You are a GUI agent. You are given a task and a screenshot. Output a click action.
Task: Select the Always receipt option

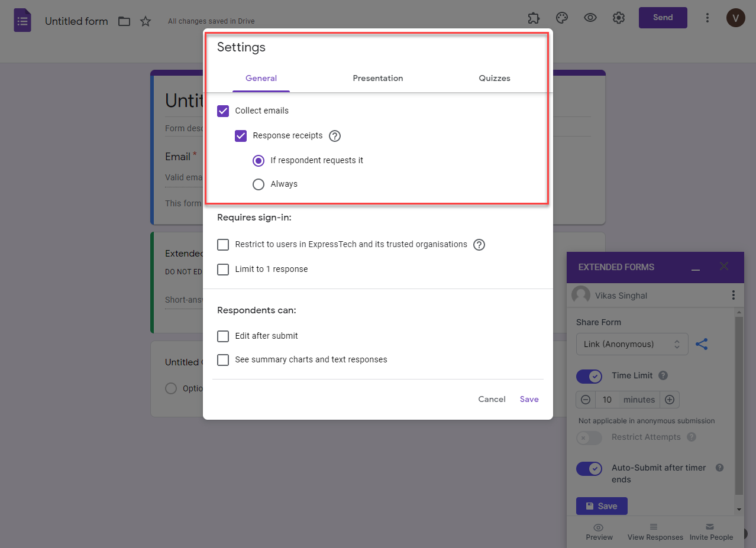tap(259, 184)
